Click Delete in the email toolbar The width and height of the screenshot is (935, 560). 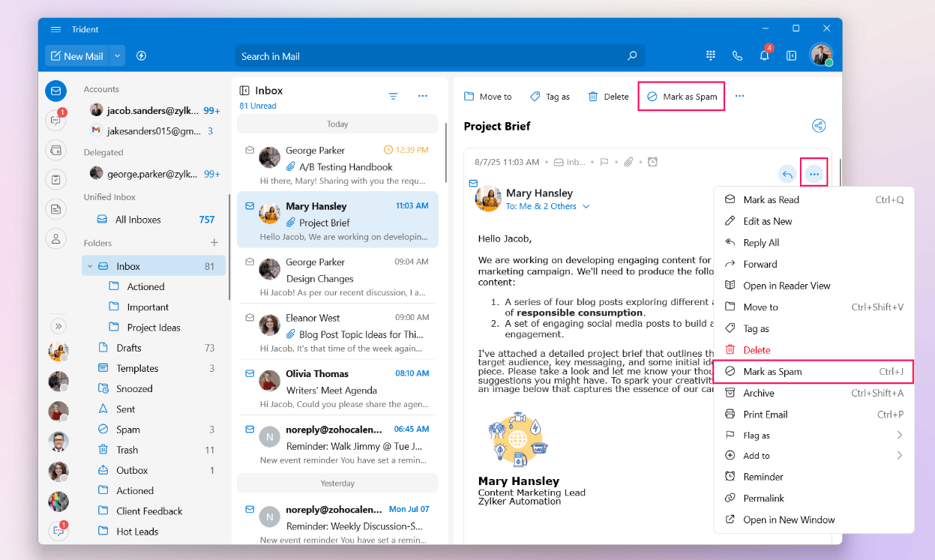608,97
